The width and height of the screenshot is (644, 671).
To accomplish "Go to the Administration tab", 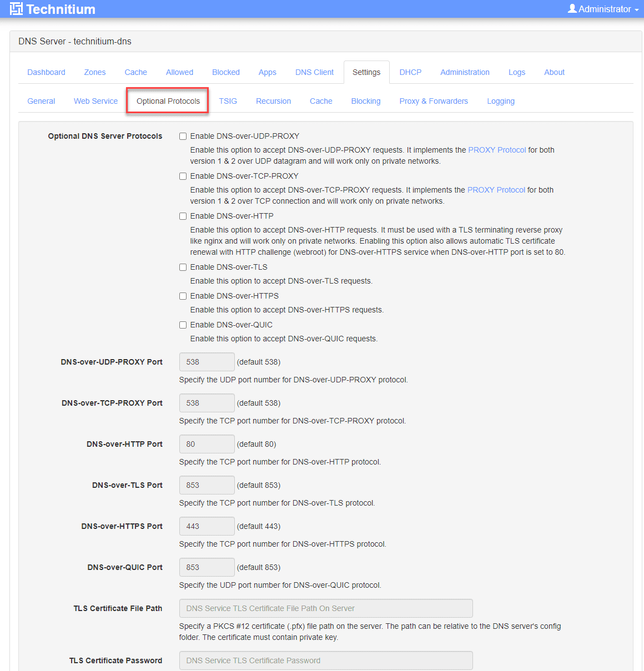I will coord(465,72).
